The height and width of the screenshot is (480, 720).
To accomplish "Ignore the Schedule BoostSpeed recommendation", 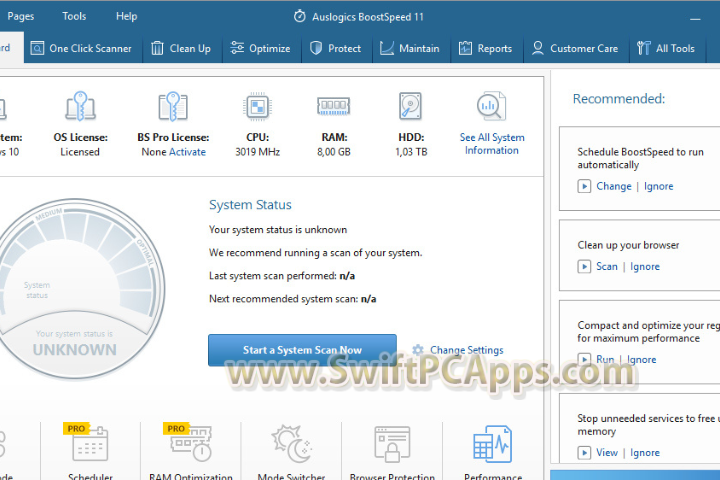I will [x=658, y=186].
